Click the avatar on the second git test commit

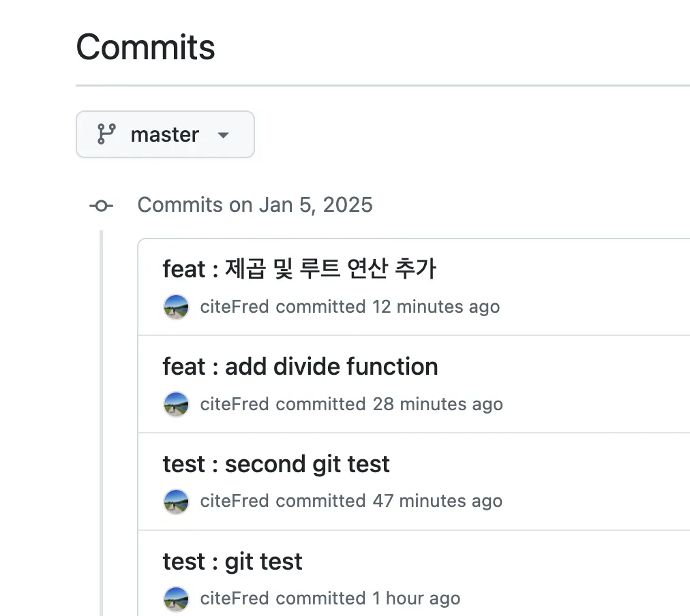176,502
